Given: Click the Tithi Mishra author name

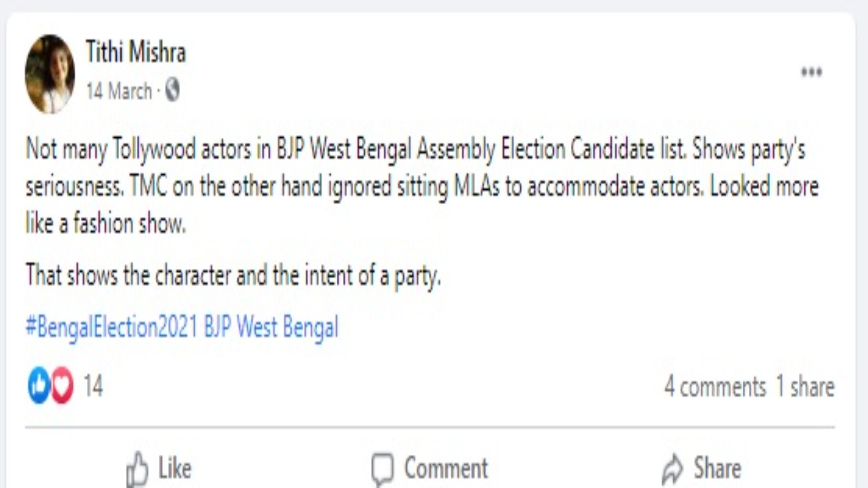Looking at the screenshot, I should [x=135, y=51].
